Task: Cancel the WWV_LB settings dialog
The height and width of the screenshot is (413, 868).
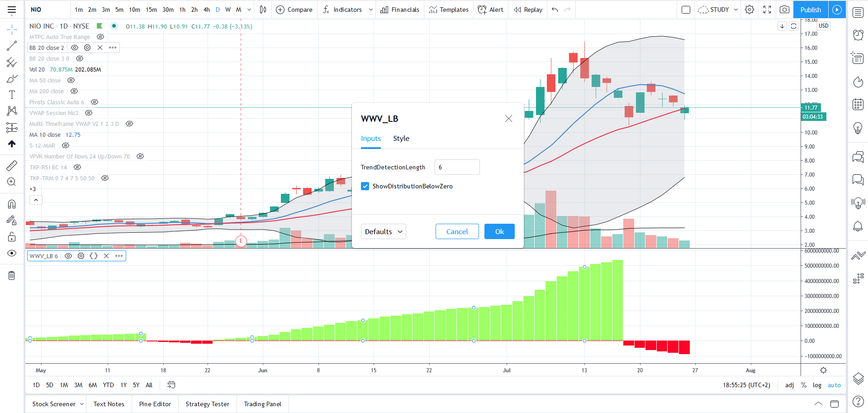Action: point(457,231)
